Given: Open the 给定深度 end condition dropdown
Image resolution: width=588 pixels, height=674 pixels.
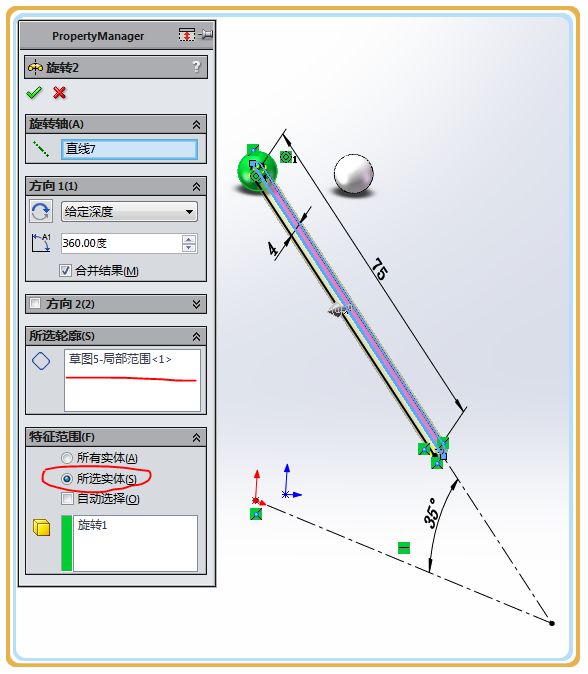Looking at the screenshot, I should click(129, 211).
